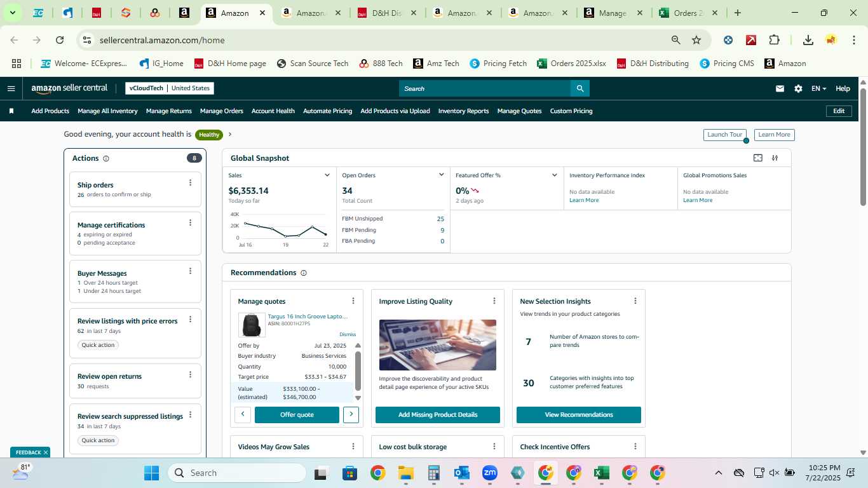Open Check Incentive Offers options menu
The width and height of the screenshot is (868, 488).
(x=635, y=447)
